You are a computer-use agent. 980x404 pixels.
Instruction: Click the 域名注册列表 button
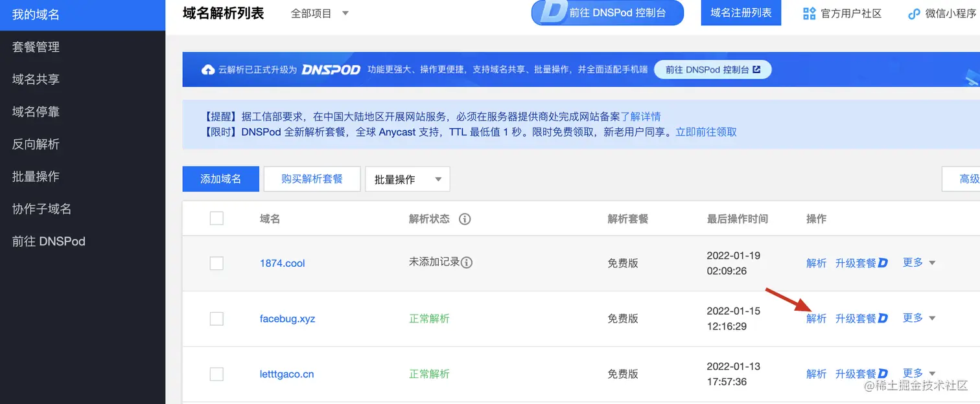point(741,13)
